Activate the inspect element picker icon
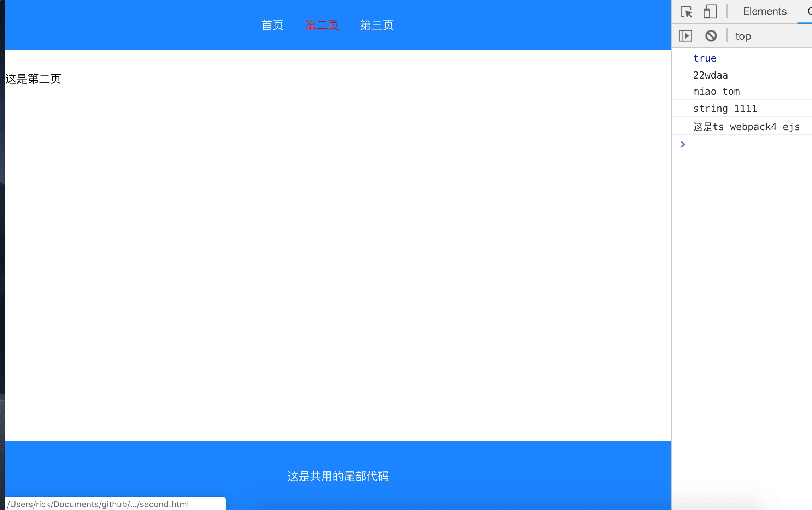Image resolution: width=812 pixels, height=510 pixels. point(686,12)
